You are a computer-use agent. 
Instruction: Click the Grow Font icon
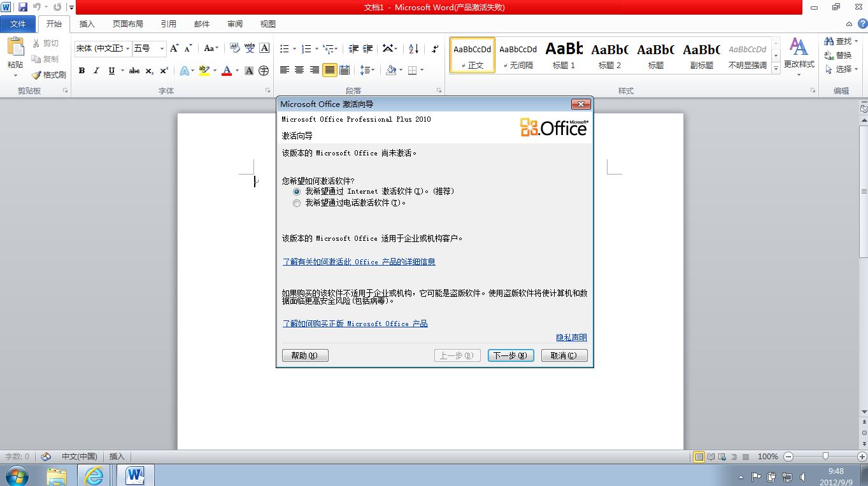pyautogui.click(x=174, y=48)
